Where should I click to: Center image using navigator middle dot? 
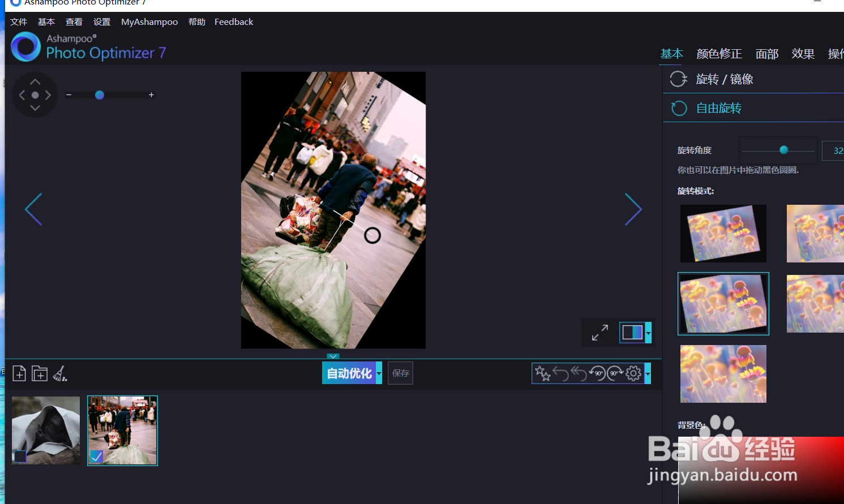pyautogui.click(x=35, y=95)
